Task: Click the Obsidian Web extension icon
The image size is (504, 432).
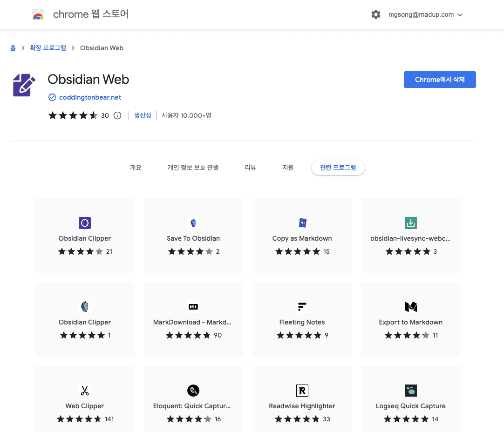Action: pos(24,85)
